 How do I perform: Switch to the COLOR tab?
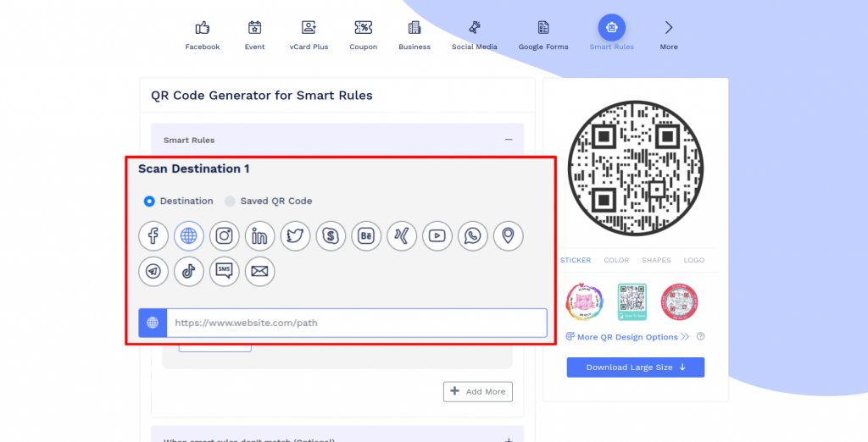click(x=616, y=260)
